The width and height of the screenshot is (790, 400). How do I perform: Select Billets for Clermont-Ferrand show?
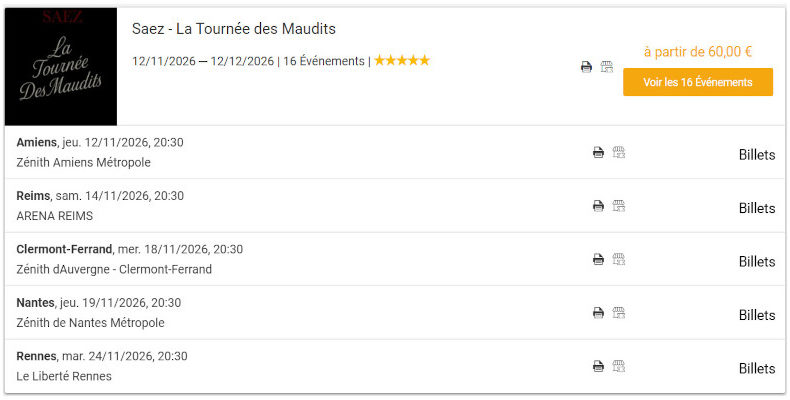pos(756,262)
